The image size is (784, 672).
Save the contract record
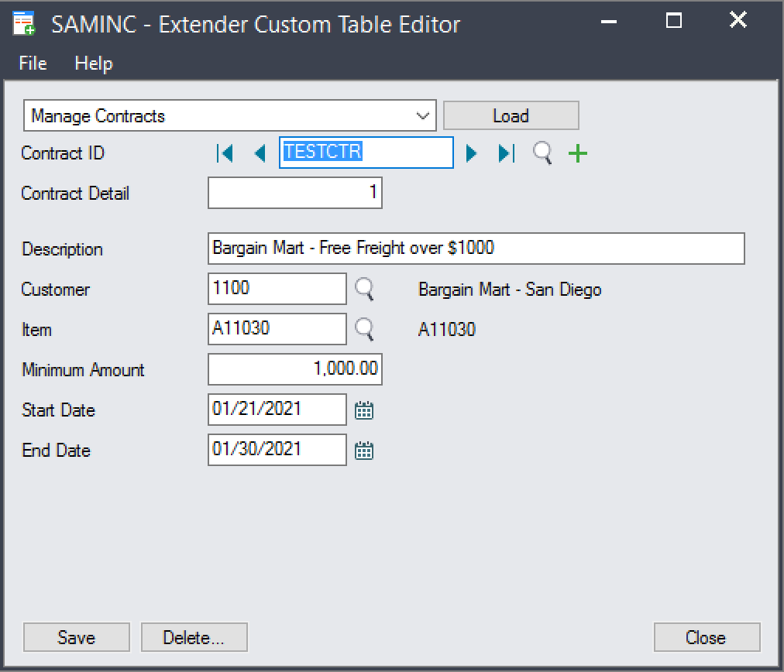[77, 637]
